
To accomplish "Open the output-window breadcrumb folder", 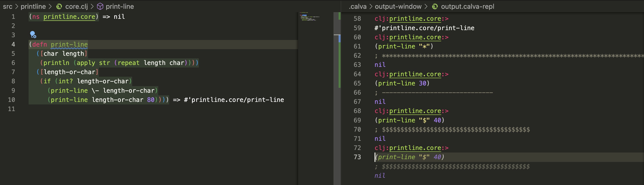I will pyautogui.click(x=398, y=6).
